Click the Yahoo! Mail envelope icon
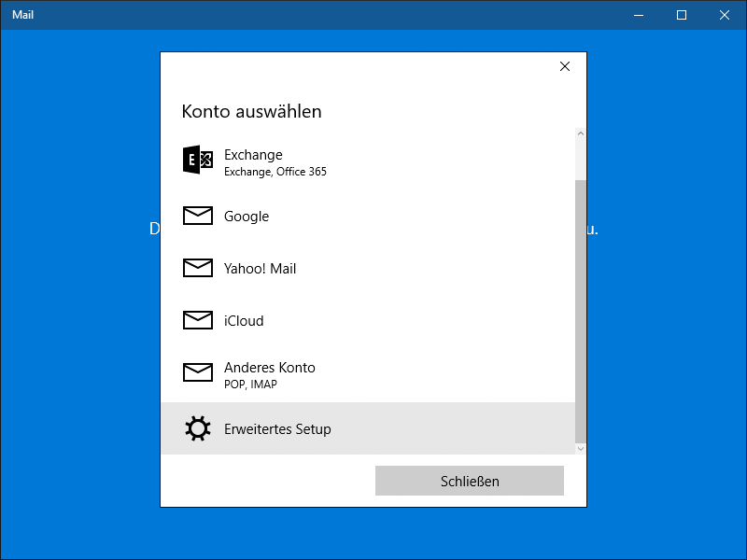The height and width of the screenshot is (560, 747). coord(198,268)
